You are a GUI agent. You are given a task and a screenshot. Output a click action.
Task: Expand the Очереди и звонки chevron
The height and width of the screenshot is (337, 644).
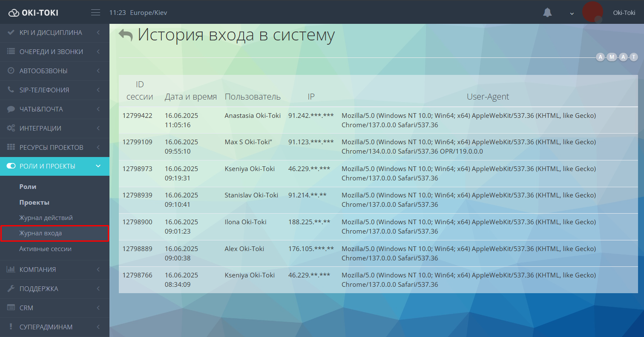coord(98,51)
